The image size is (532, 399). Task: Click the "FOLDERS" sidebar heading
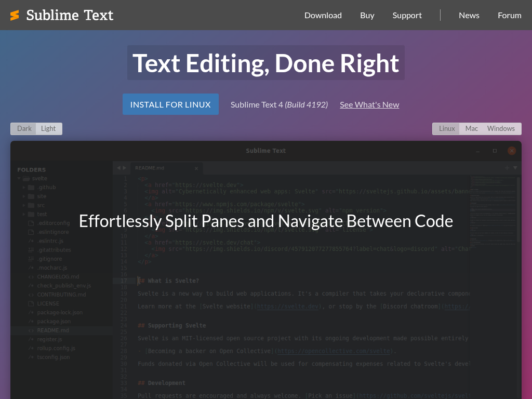[32, 170]
